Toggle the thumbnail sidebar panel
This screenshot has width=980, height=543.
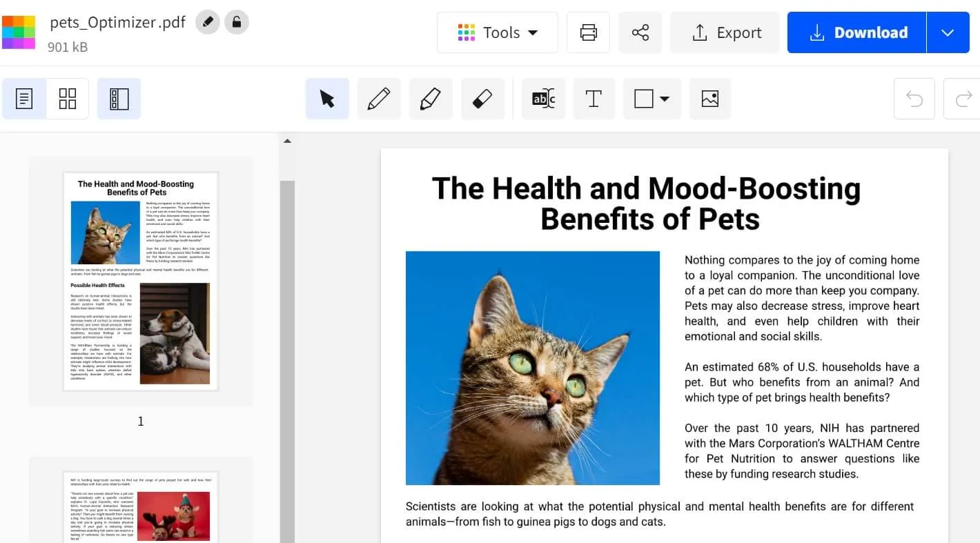(x=119, y=99)
